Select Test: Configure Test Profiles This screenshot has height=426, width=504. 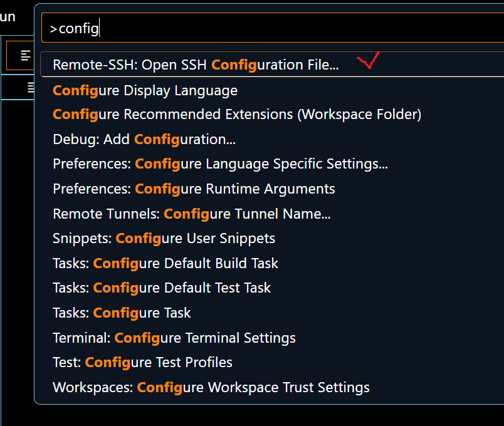pyautogui.click(x=272, y=362)
